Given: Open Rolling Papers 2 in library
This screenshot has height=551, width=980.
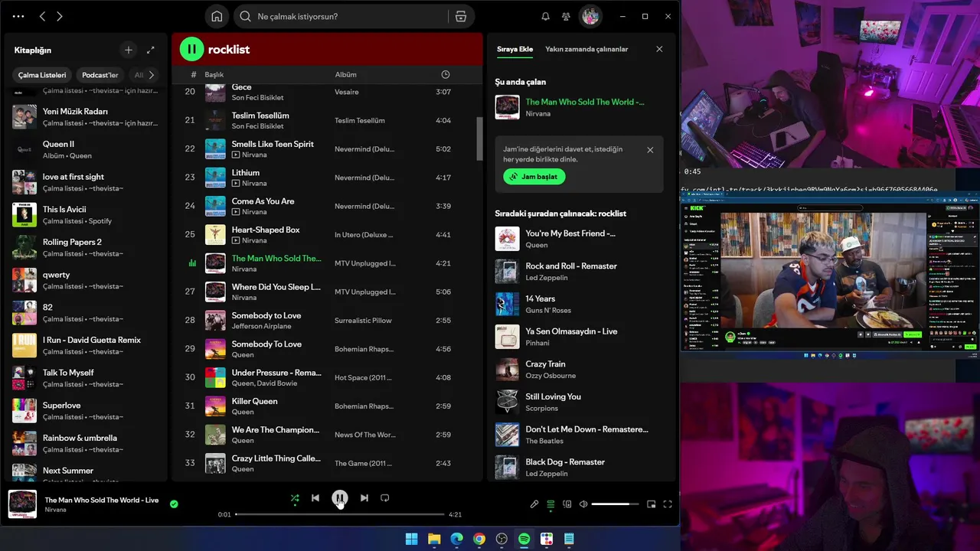Looking at the screenshot, I should click(84, 247).
